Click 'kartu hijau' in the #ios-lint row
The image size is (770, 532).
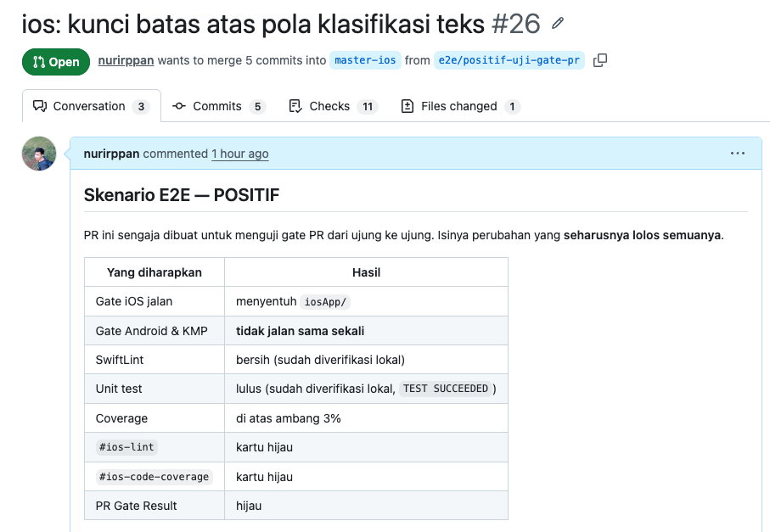[264, 447]
